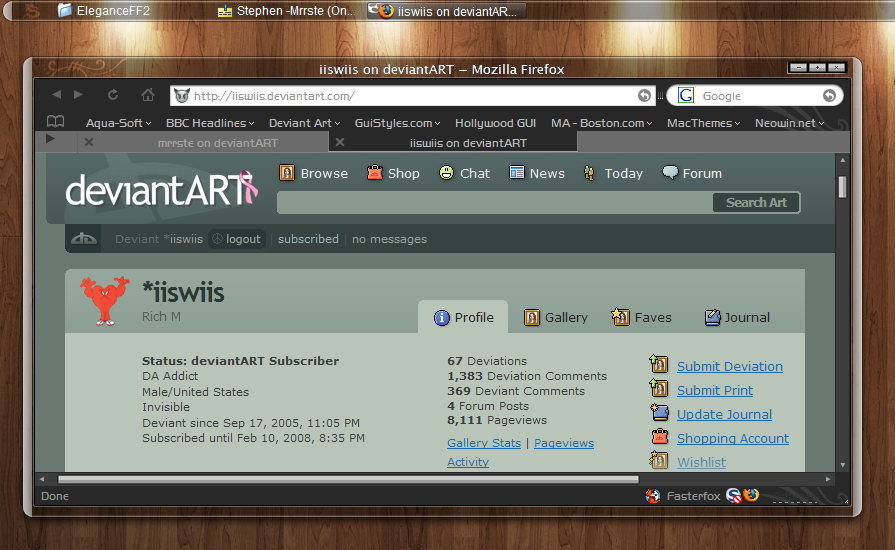Viewport: 895px width, 550px height.
Task: Expand the GuiStyles.com bookmark folder
Action: tap(398, 123)
